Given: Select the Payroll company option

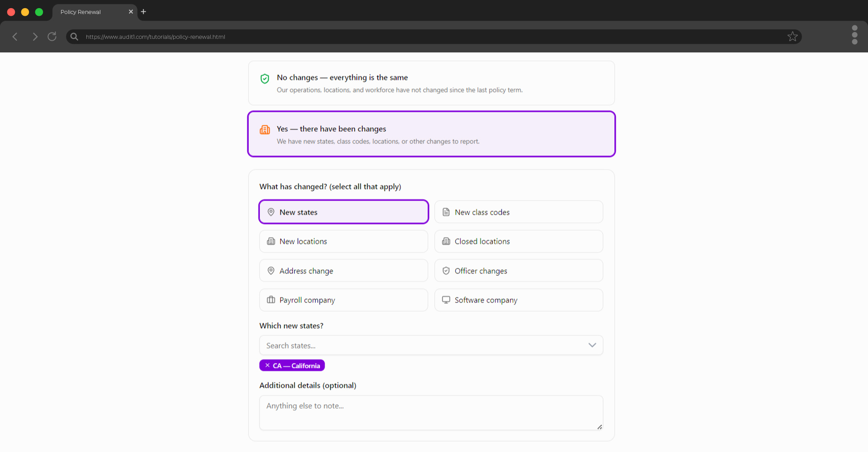Looking at the screenshot, I should click(343, 300).
